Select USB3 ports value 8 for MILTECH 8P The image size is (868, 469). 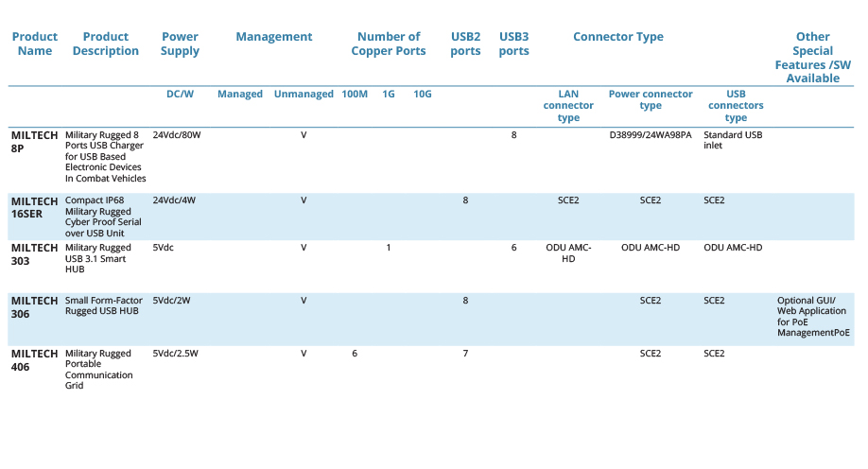[513, 135]
